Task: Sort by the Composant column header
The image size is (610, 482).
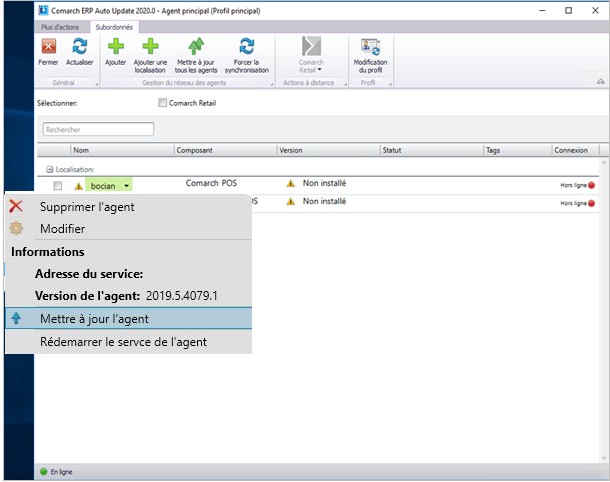Action: click(225, 150)
